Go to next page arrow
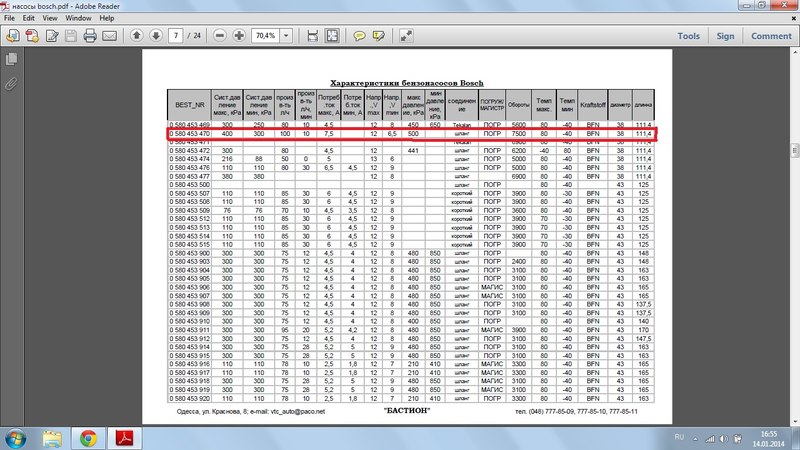800x450 pixels. pyautogui.click(x=156, y=36)
